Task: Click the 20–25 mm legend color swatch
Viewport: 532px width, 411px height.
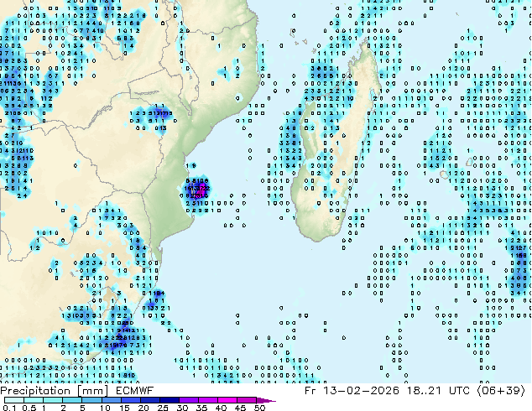Action: [x=150, y=400]
